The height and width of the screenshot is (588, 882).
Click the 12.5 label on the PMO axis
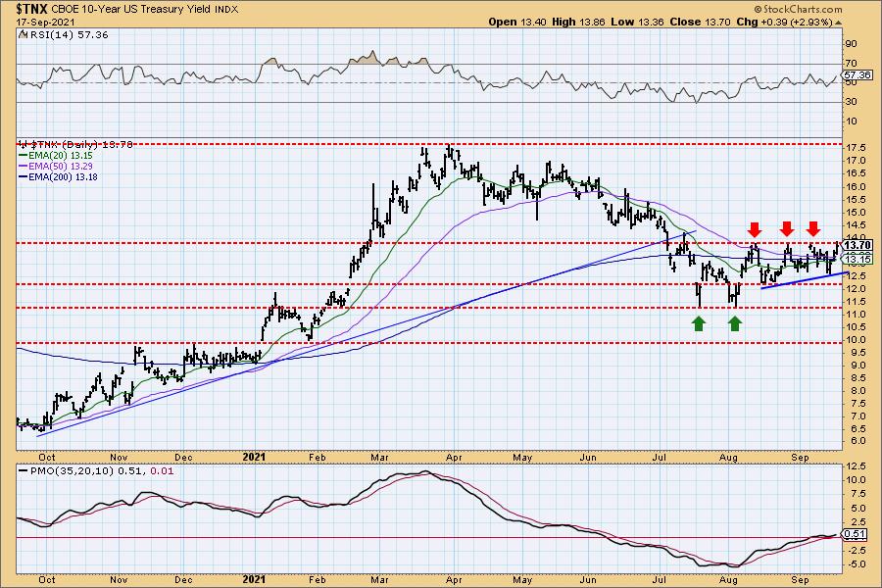tap(855, 466)
